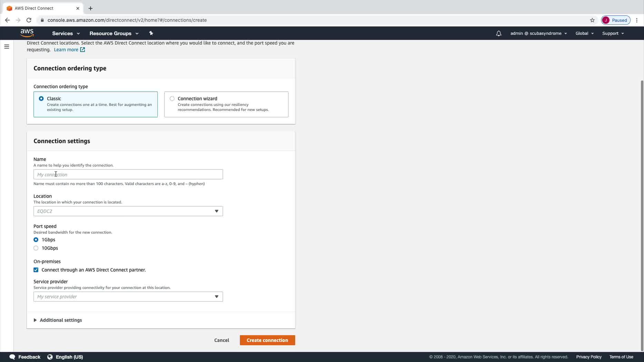
Task: Click the Feedback speech bubble icon
Action: coord(12,357)
